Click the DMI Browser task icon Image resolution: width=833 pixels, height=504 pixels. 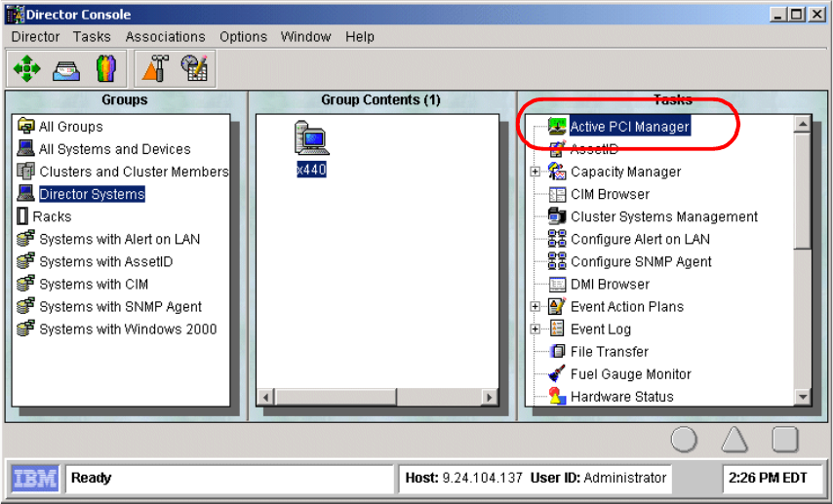point(557,284)
